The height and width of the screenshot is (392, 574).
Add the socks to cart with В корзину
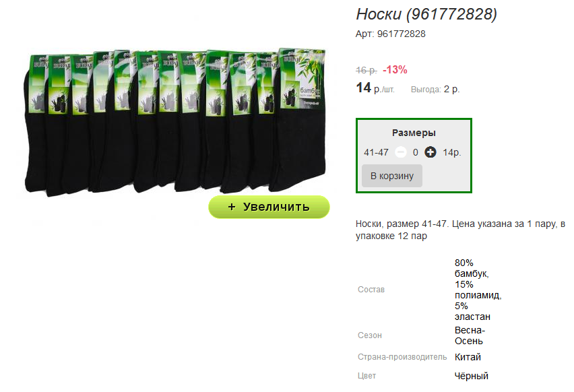(392, 176)
